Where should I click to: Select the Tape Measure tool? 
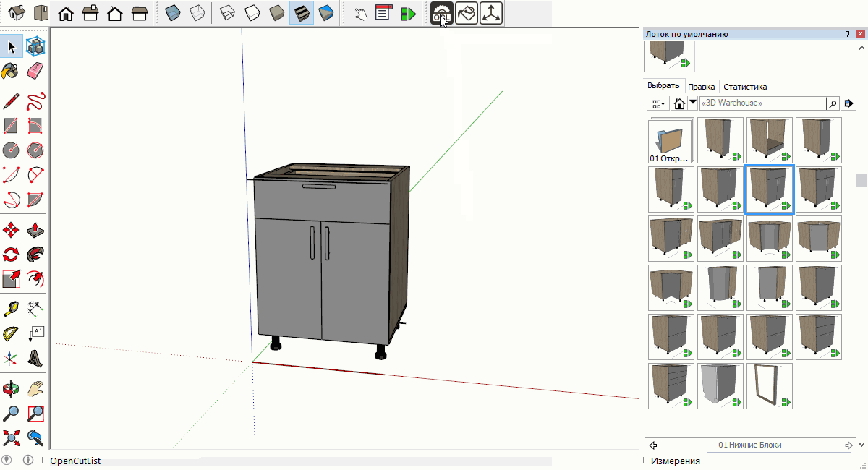[x=11, y=309]
